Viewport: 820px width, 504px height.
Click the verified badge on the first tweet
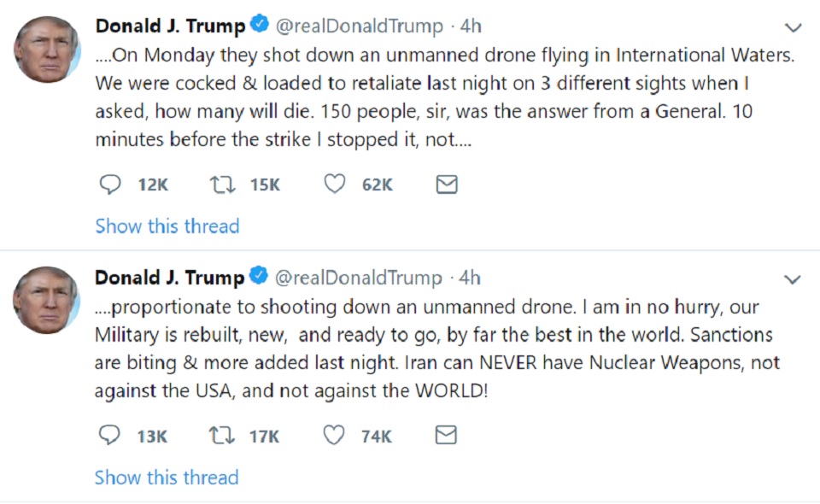[259, 26]
